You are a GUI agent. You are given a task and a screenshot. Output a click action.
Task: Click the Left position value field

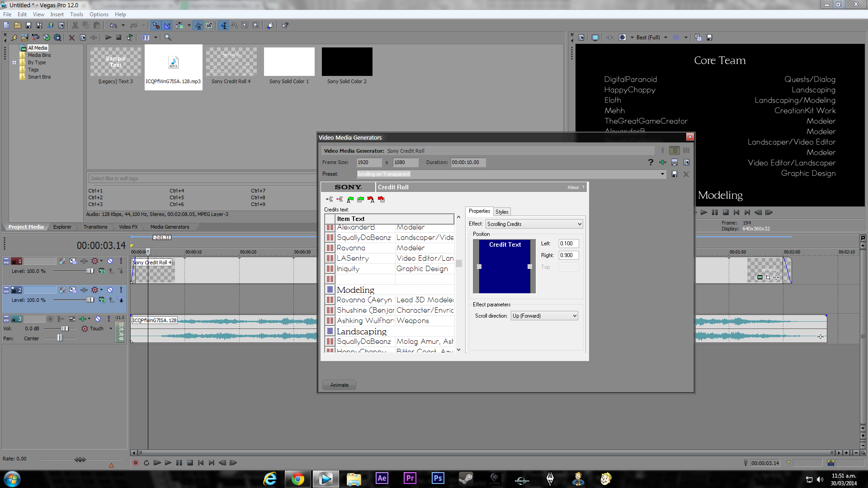[568, 244]
